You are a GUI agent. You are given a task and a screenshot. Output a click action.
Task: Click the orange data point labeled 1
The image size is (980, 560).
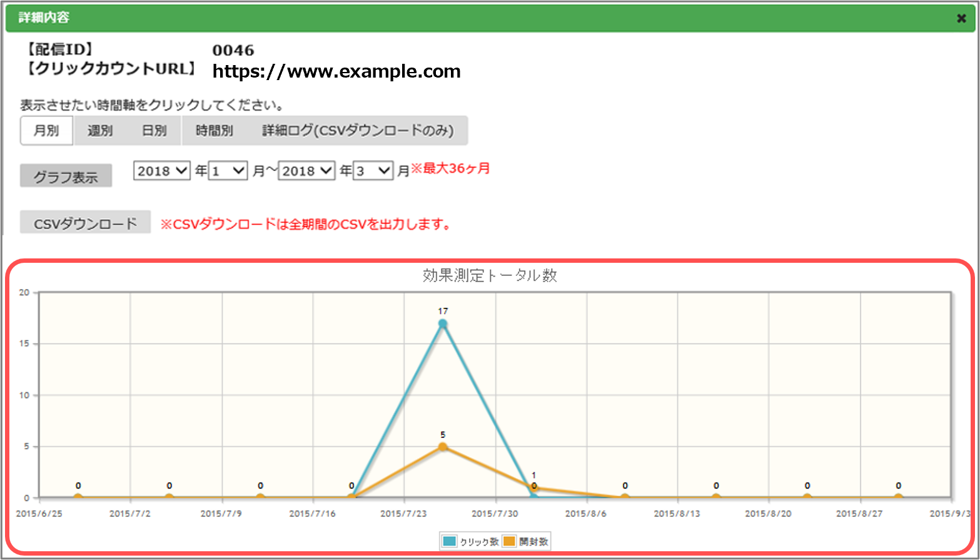click(534, 487)
